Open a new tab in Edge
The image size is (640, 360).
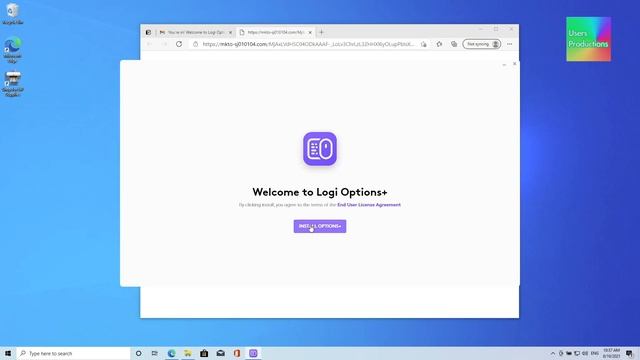point(321,32)
